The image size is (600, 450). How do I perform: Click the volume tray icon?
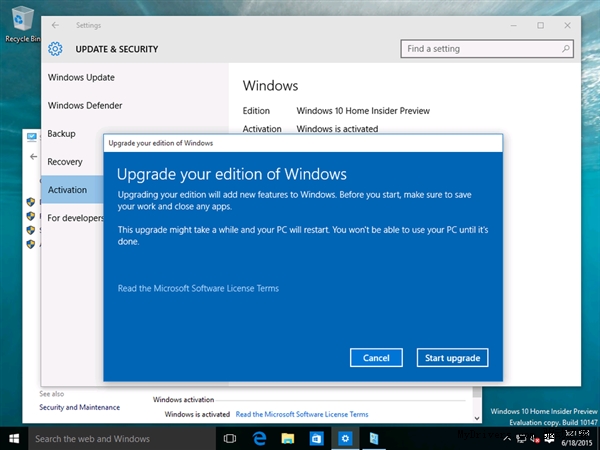[535, 439]
